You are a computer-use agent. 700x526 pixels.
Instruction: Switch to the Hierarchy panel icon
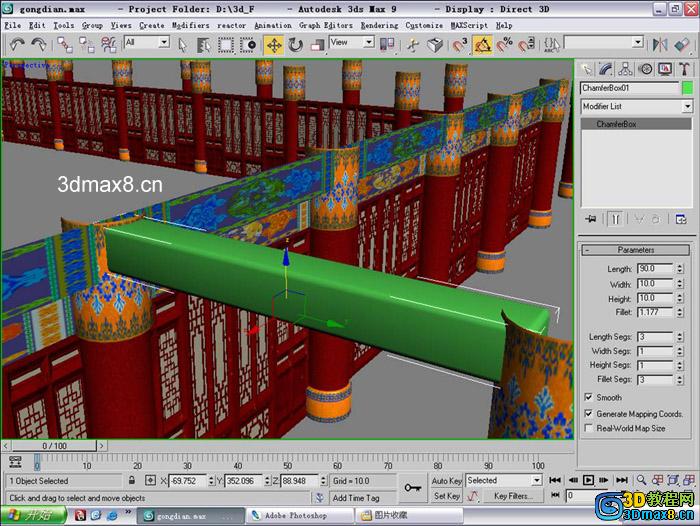click(x=625, y=69)
